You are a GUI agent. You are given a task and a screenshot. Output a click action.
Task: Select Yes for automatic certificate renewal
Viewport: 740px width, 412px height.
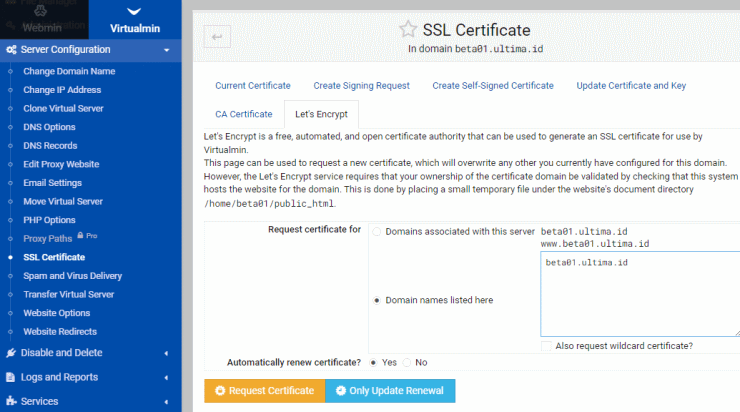point(373,362)
